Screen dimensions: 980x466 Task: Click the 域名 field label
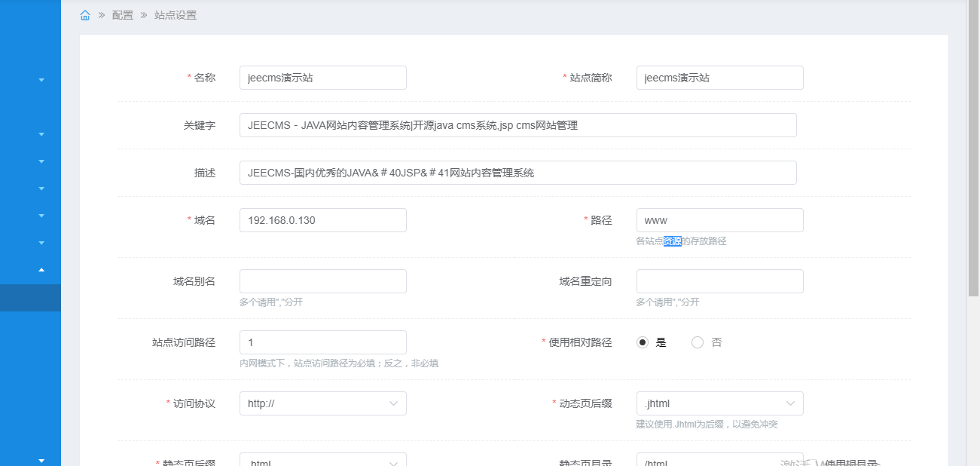[205, 220]
